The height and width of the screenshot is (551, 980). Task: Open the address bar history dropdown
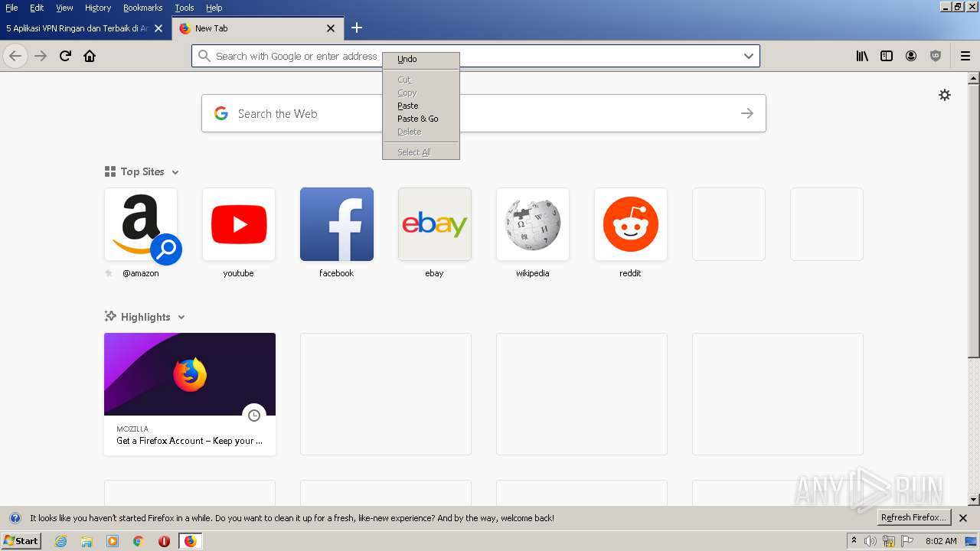coord(748,56)
